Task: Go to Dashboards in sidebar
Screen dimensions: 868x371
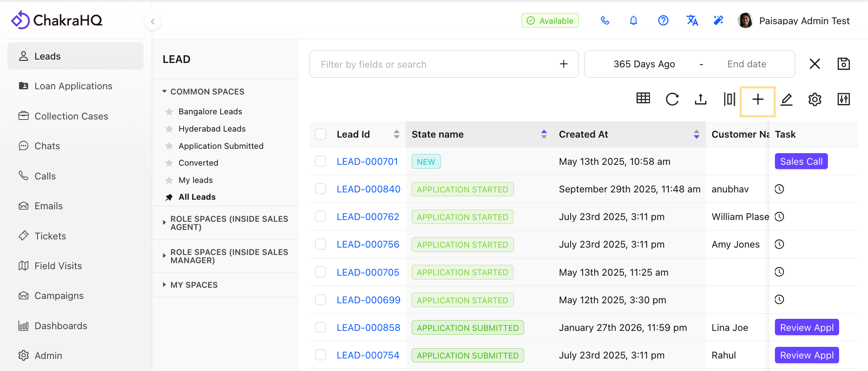Action: click(61, 326)
